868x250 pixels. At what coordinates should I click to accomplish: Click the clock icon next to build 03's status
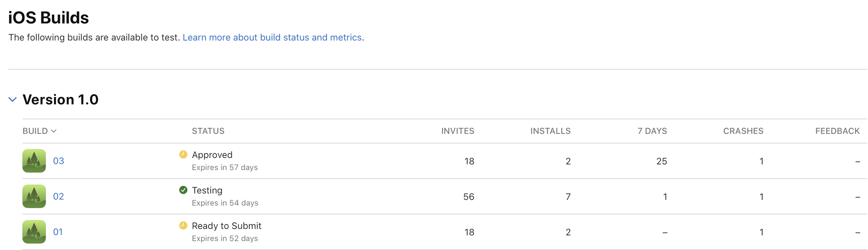click(x=183, y=155)
